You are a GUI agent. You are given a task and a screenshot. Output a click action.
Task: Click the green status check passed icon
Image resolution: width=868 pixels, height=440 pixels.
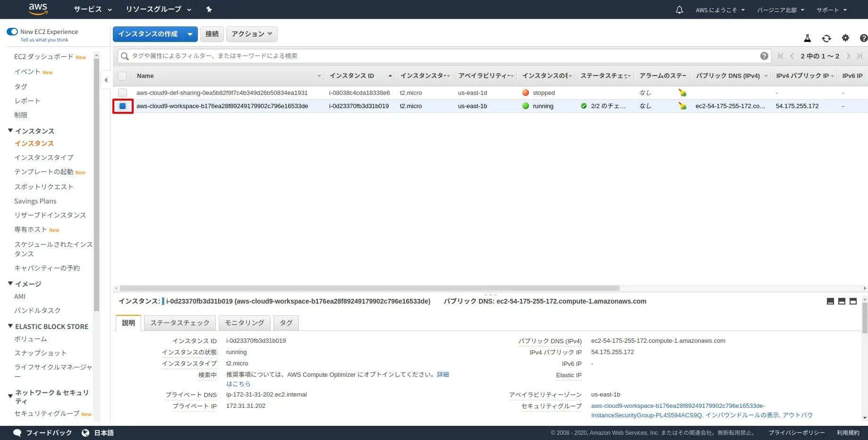click(x=584, y=106)
